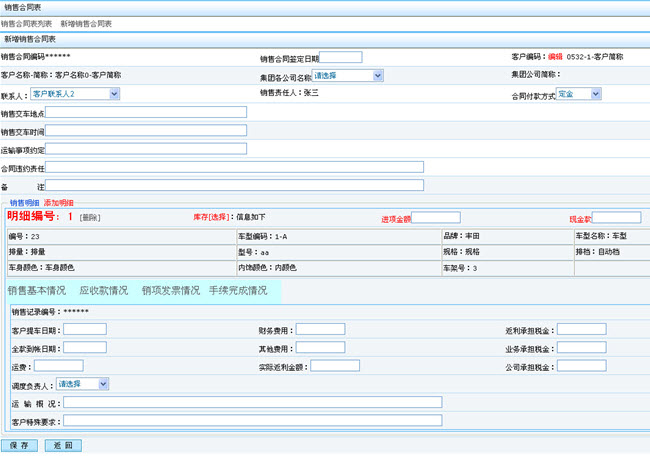Screen dimensions: 650x459
Task: Open the 调度负责人 dropdown
Action: click(82, 384)
